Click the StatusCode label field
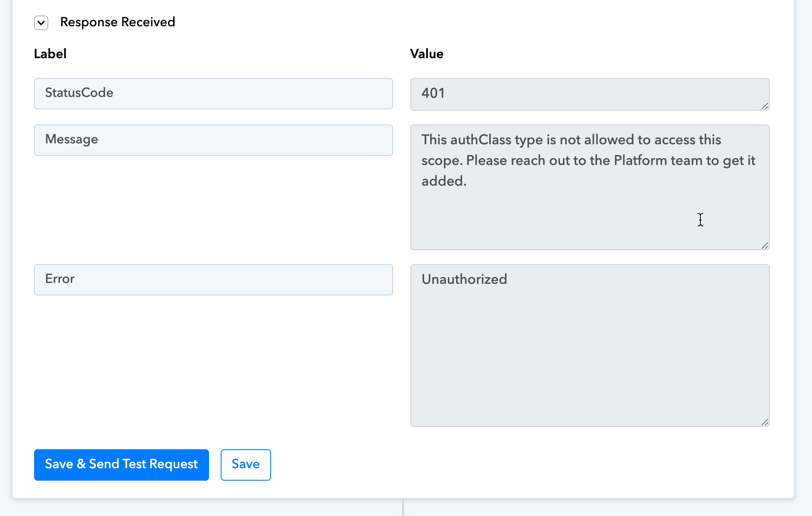The width and height of the screenshot is (812, 516). [213, 93]
